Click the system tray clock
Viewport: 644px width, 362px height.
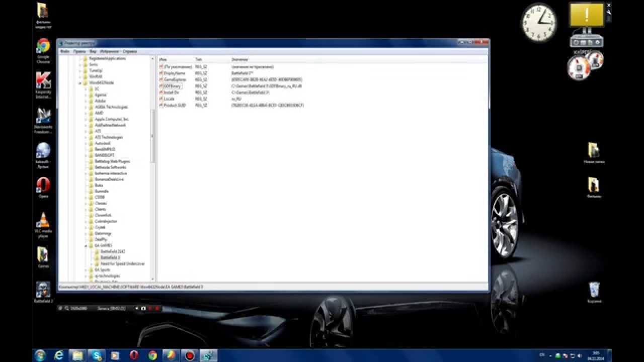click(x=596, y=355)
